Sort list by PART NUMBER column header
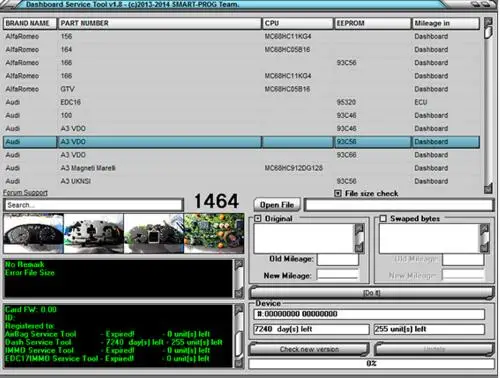Screen dimensions: 500x378 click(159, 23)
